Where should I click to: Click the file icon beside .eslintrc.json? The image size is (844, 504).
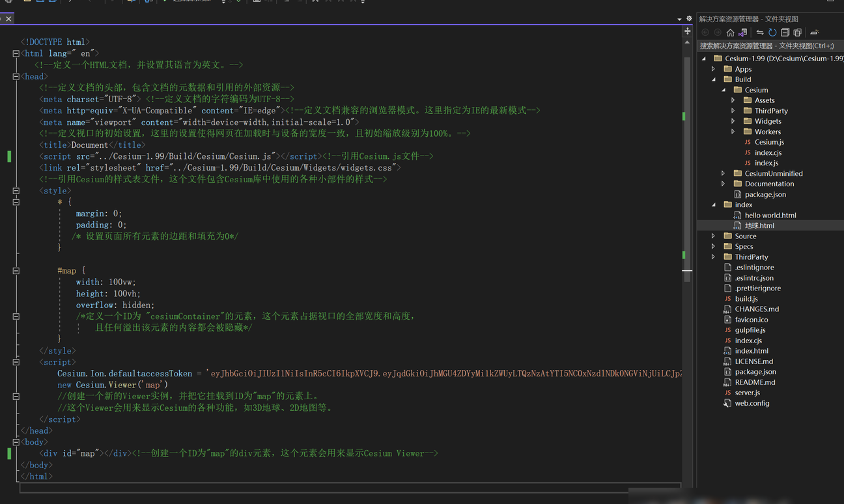pyautogui.click(x=728, y=278)
